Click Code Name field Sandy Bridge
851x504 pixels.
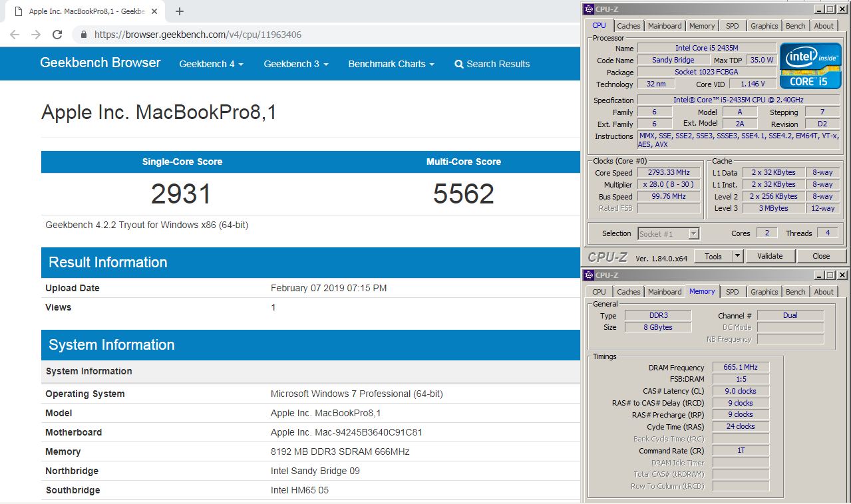[x=675, y=60]
